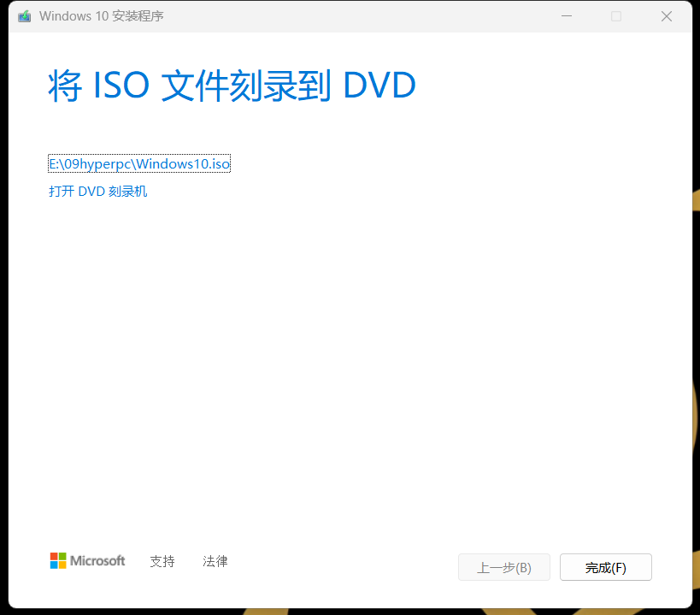Click the Microsoft logo in the footer
Image resolution: width=700 pixels, height=615 pixels.
[87, 560]
